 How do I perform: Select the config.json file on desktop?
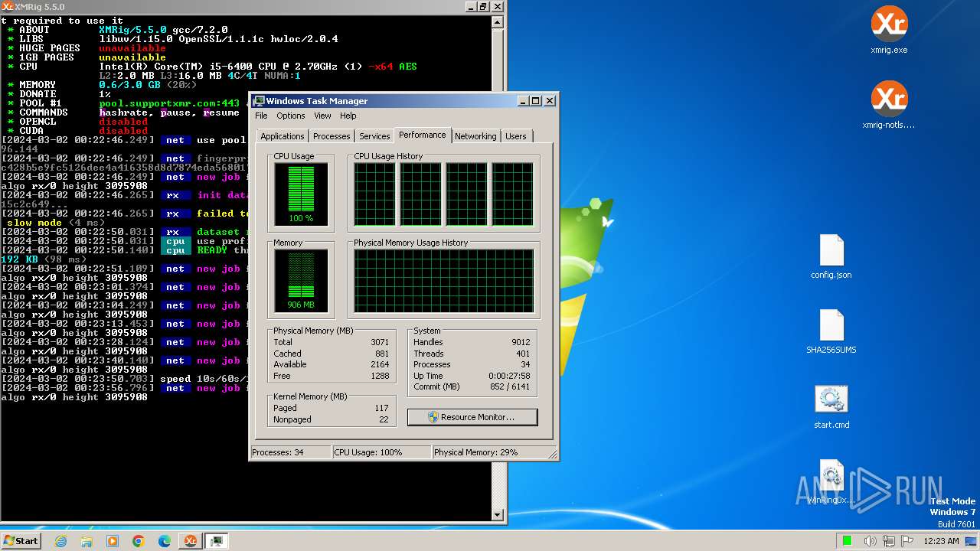(x=831, y=257)
